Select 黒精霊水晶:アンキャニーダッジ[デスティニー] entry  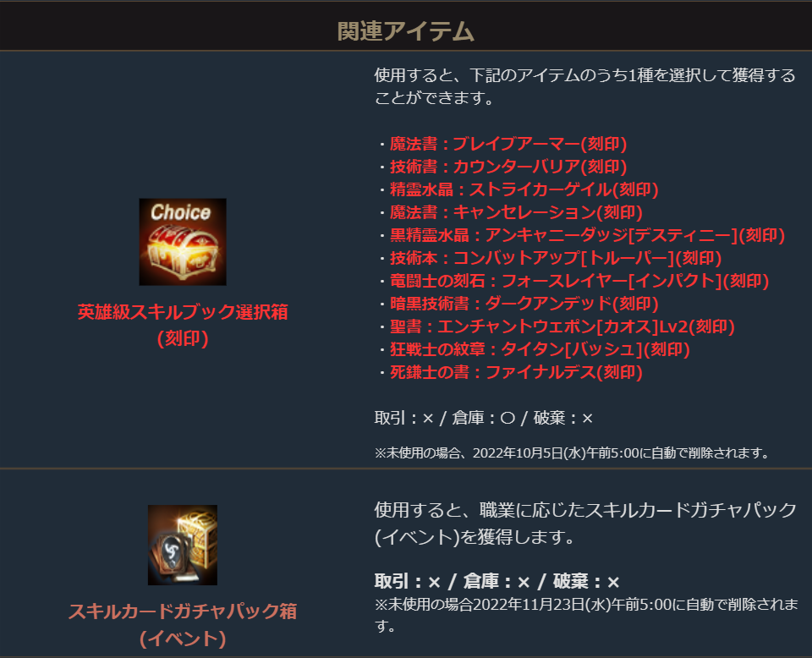pyautogui.click(x=587, y=235)
